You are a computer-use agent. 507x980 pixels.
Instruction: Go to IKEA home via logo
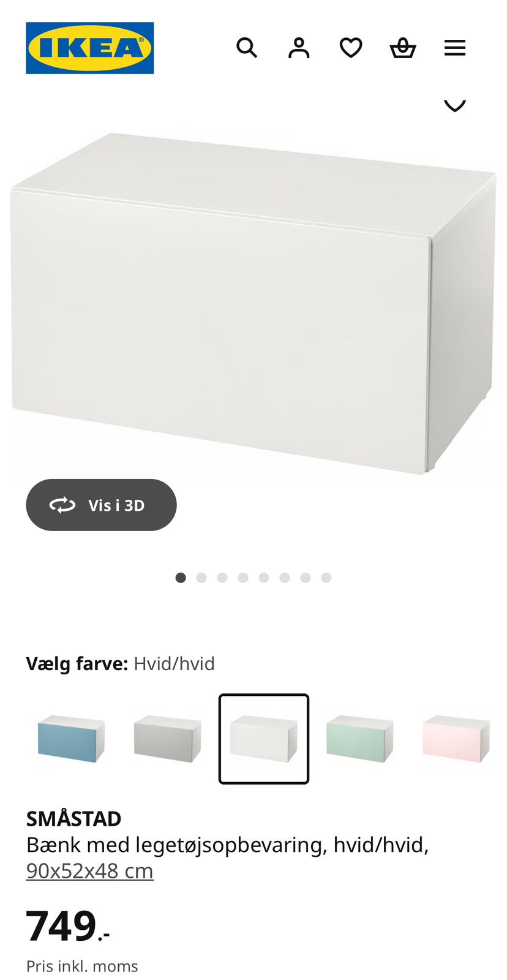pos(90,48)
